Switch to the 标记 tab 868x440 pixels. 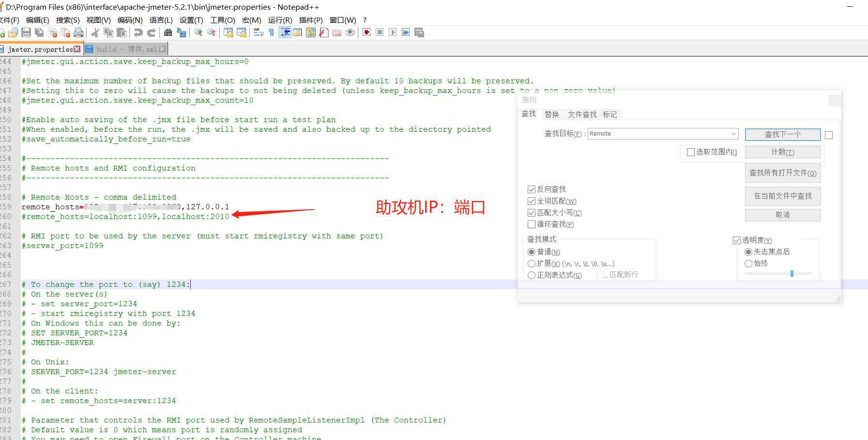click(610, 114)
